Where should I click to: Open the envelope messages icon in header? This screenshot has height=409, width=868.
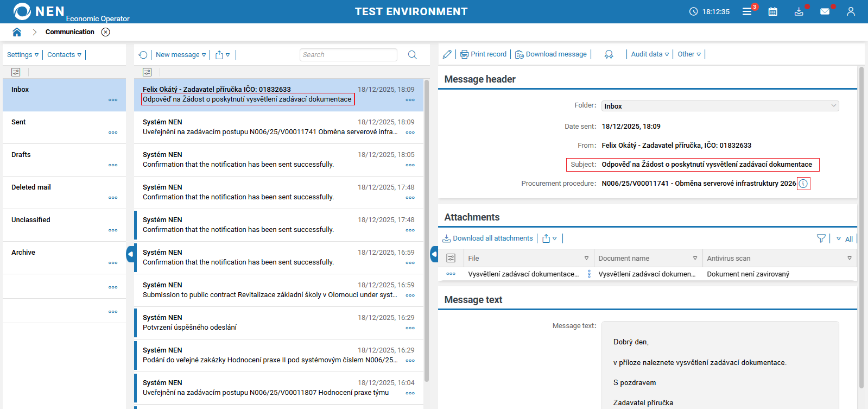[825, 11]
